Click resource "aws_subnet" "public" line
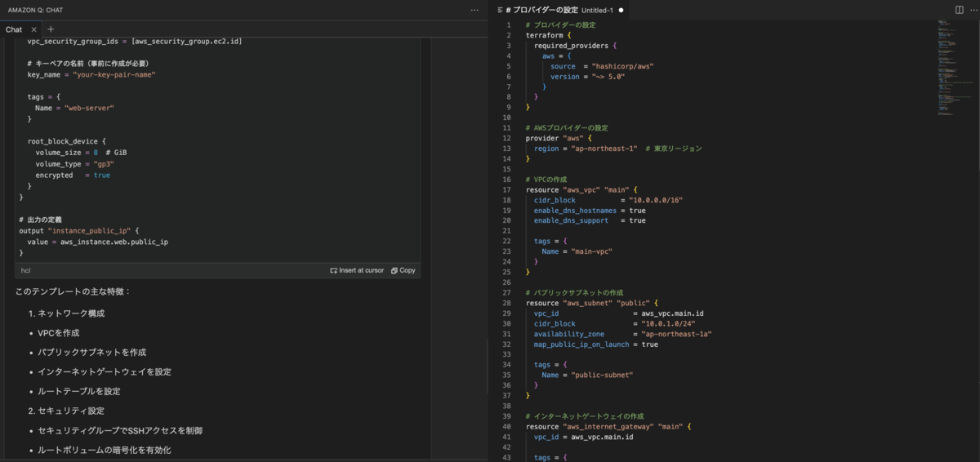This screenshot has height=462, width=980. (591, 303)
